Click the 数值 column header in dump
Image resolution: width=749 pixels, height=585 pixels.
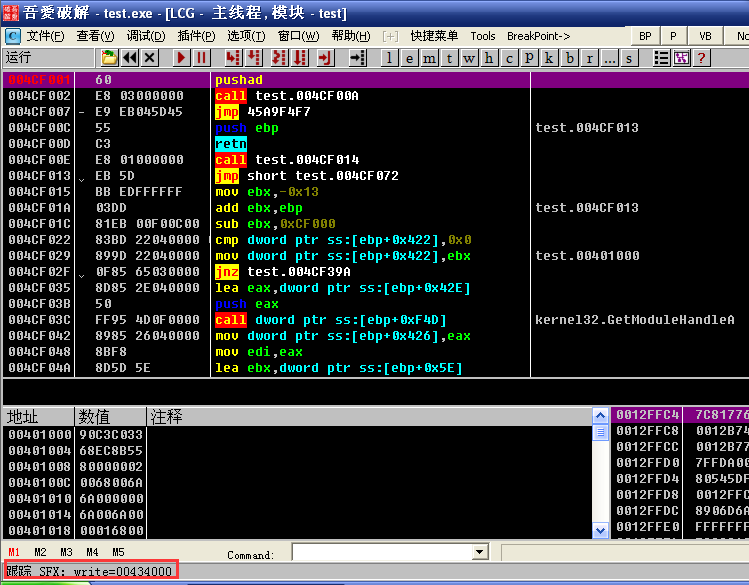pyautogui.click(x=110, y=417)
